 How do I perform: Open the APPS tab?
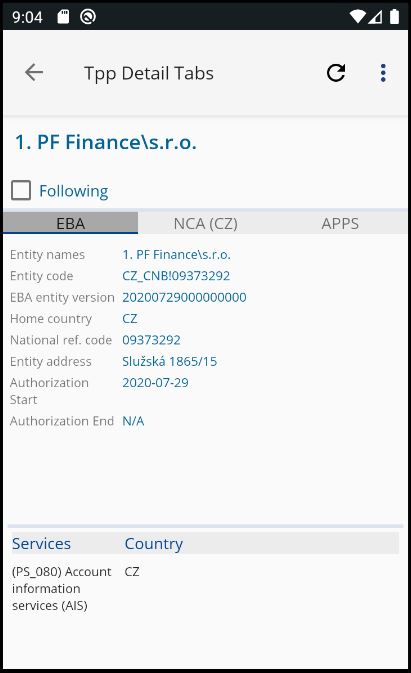click(340, 223)
